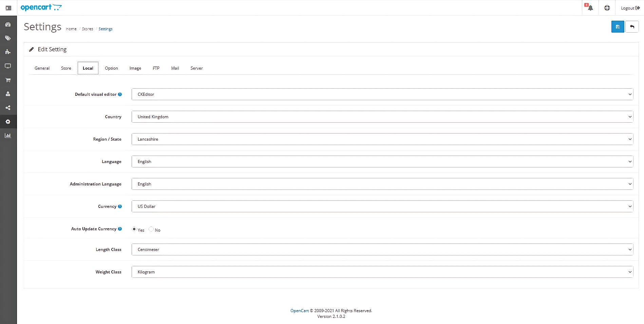The height and width of the screenshot is (324, 644).
Task: Open the Design monitor sidebar icon
Action: pos(8,66)
